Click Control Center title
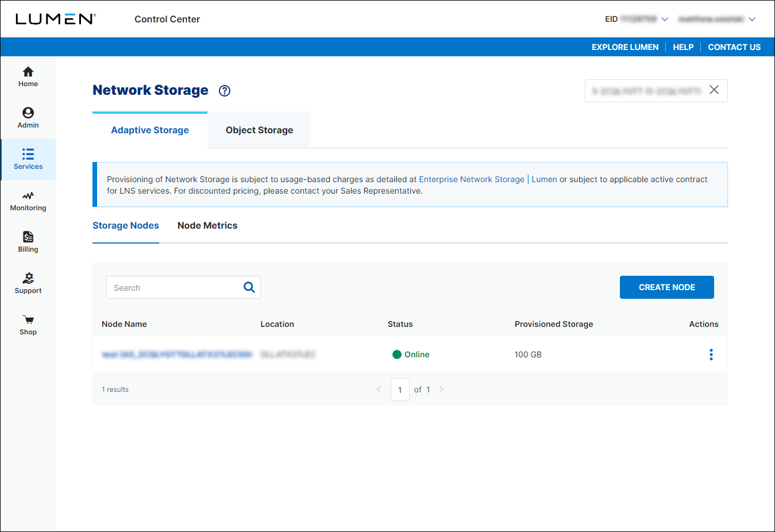This screenshot has height=532, width=775. [167, 19]
